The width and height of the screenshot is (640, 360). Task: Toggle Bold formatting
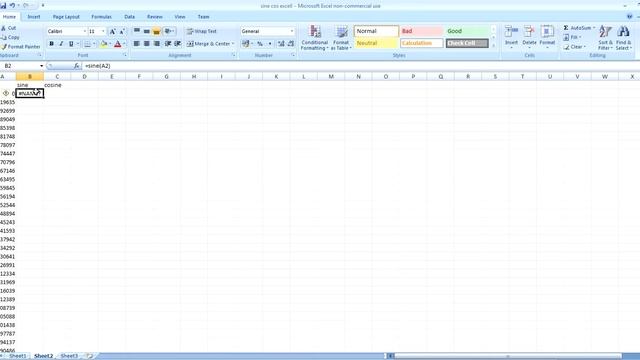51,44
